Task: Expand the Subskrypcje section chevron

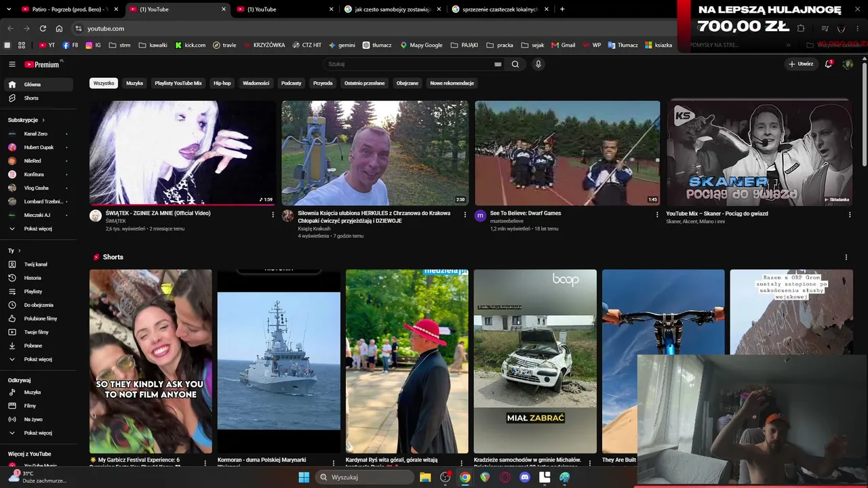Action: click(43, 120)
